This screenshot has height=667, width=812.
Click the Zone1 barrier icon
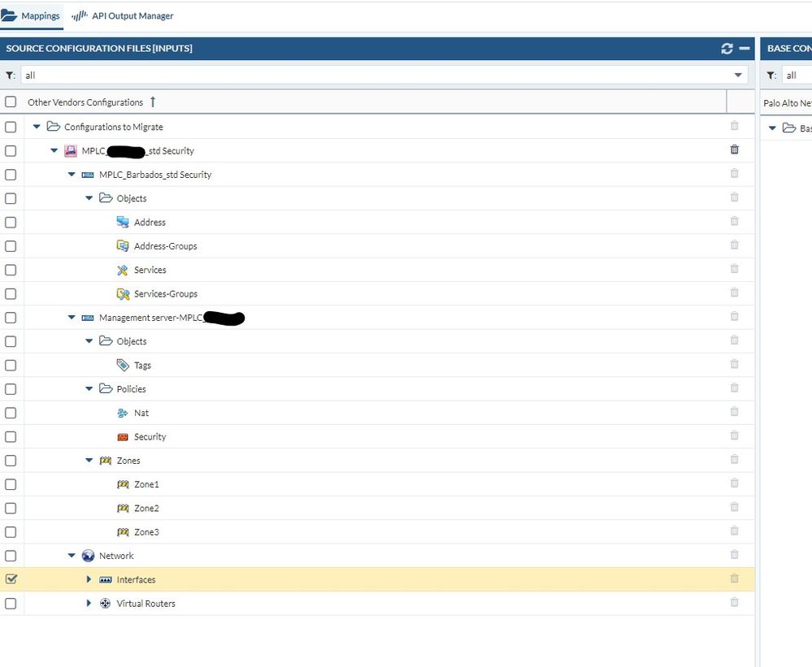click(123, 484)
